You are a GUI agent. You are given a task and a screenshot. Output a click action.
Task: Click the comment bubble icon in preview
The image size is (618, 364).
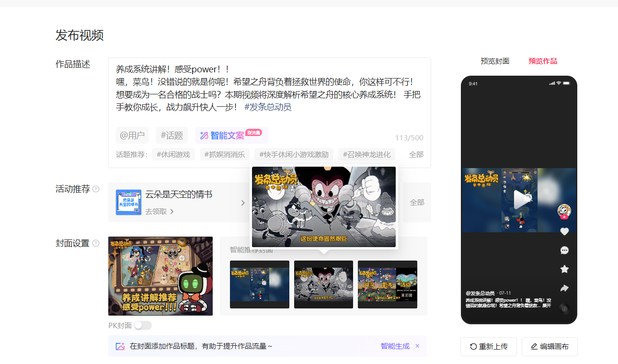tap(564, 250)
